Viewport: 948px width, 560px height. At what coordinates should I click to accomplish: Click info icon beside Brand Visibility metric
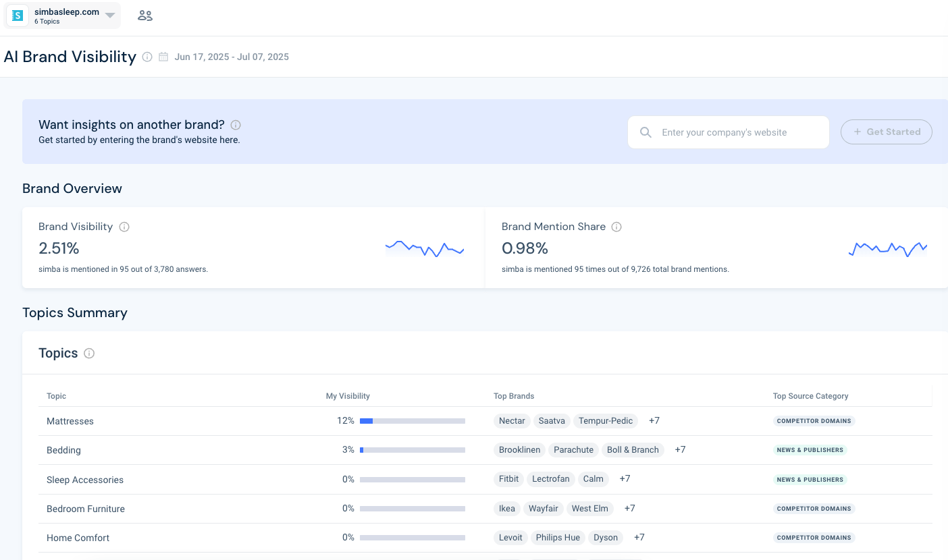coord(124,227)
